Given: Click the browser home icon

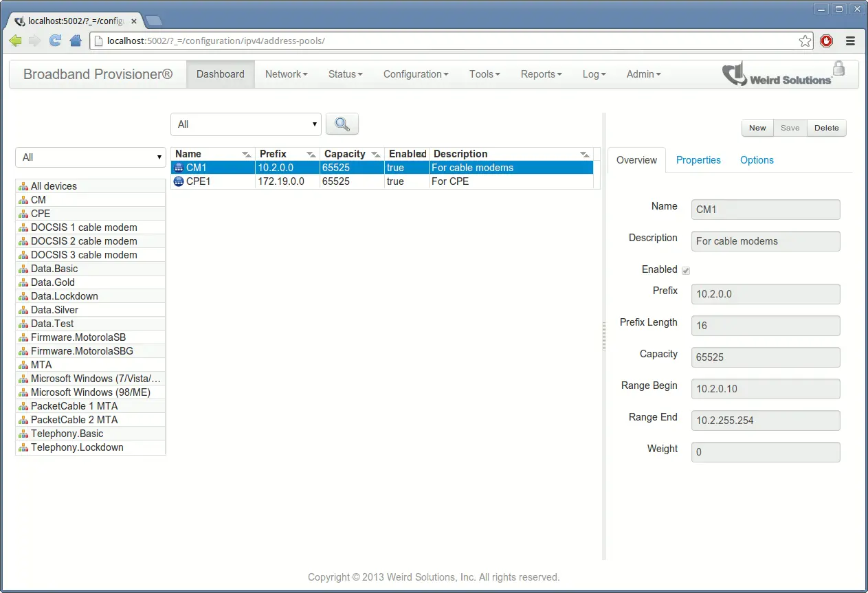Looking at the screenshot, I should point(76,41).
